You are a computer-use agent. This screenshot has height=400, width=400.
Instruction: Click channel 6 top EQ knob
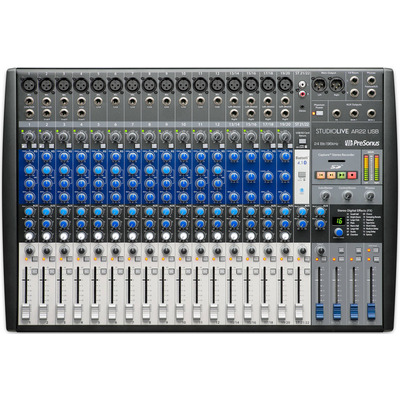tap(115, 157)
